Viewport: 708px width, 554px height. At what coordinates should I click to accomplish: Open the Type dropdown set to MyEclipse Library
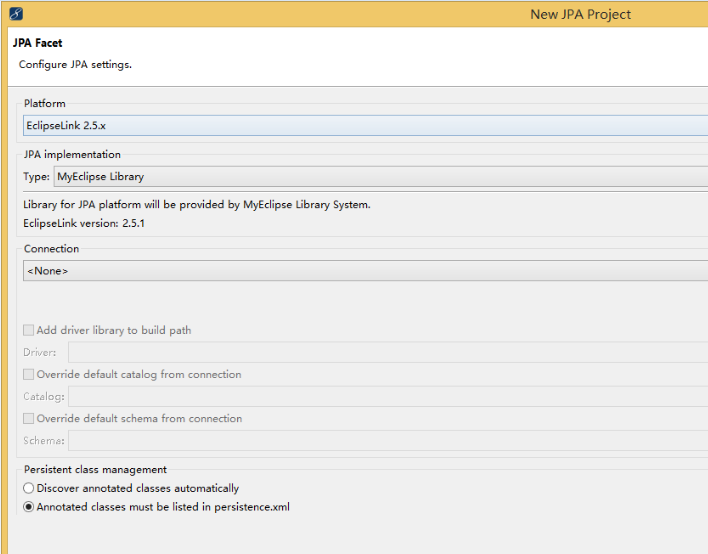381,177
